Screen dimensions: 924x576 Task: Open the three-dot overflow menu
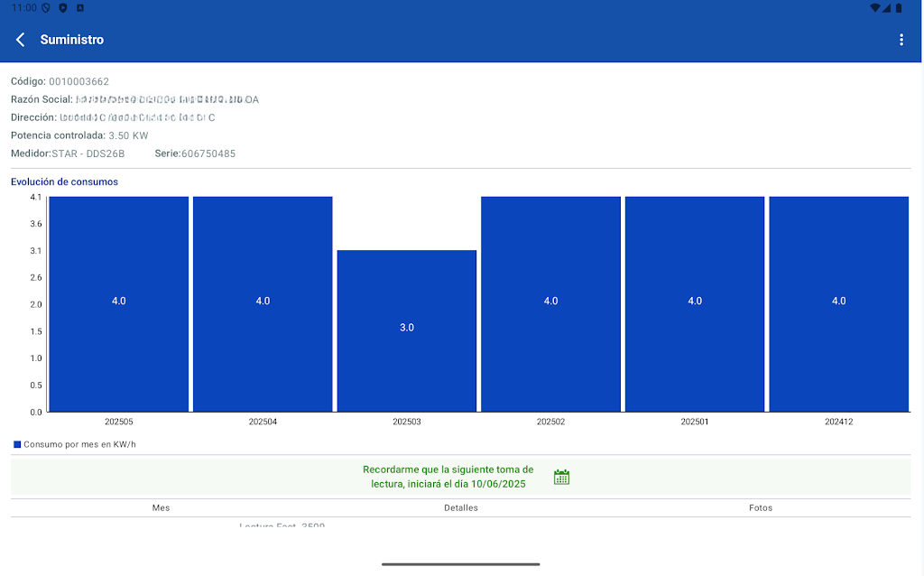901,40
